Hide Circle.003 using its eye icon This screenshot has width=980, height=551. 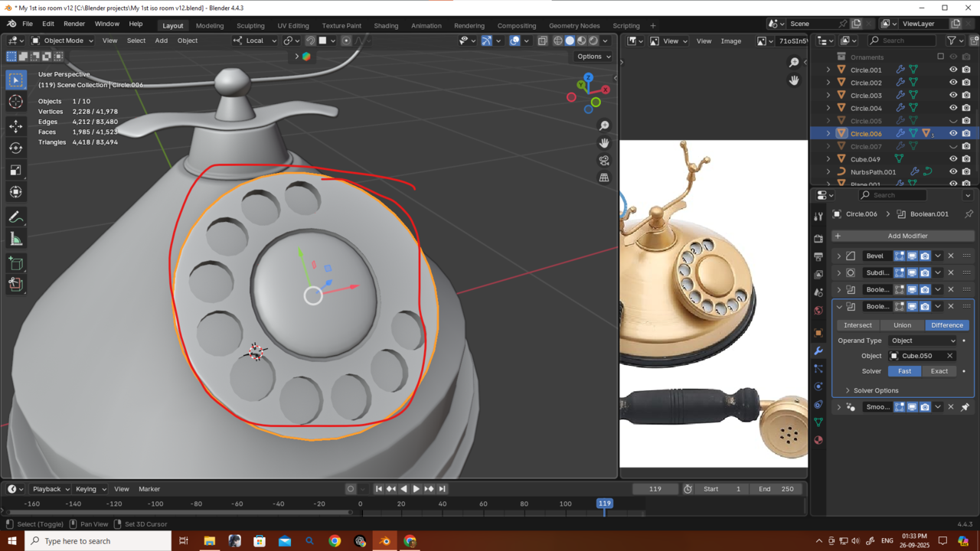[953, 96]
